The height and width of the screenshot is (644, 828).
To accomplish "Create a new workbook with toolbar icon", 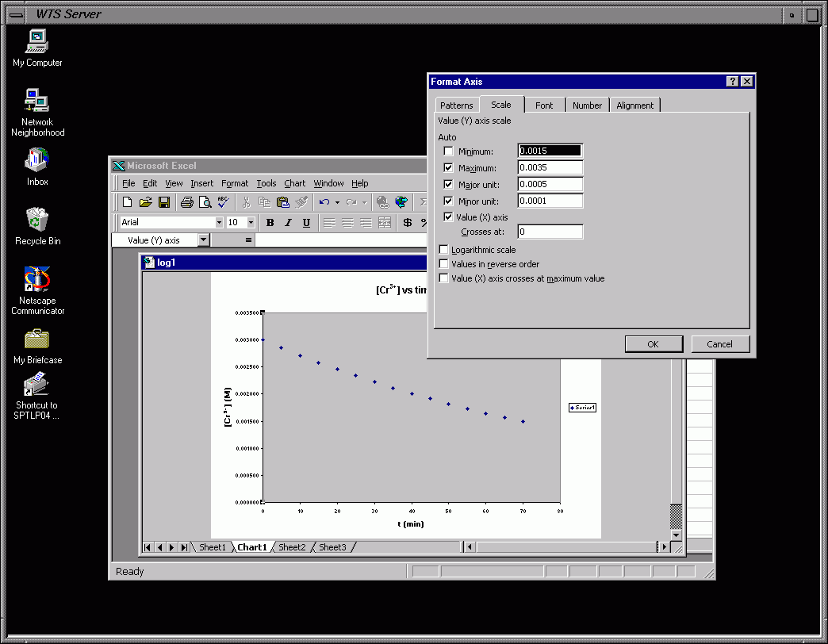I will [128, 202].
